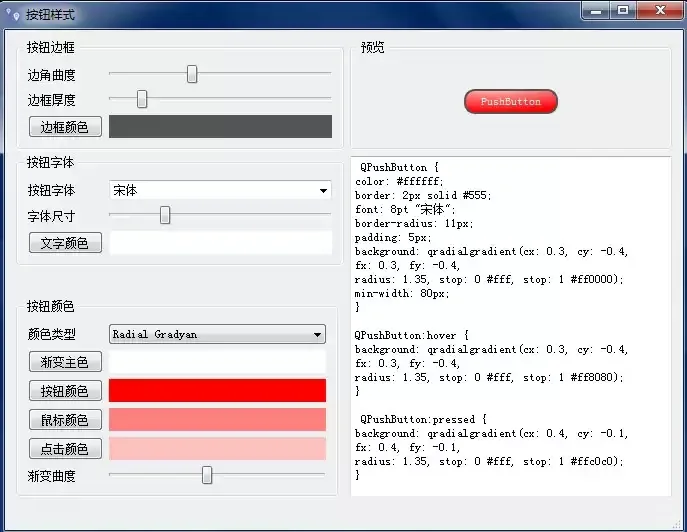
Task: Click the bright red button color swatch
Action: [x=217, y=390]
